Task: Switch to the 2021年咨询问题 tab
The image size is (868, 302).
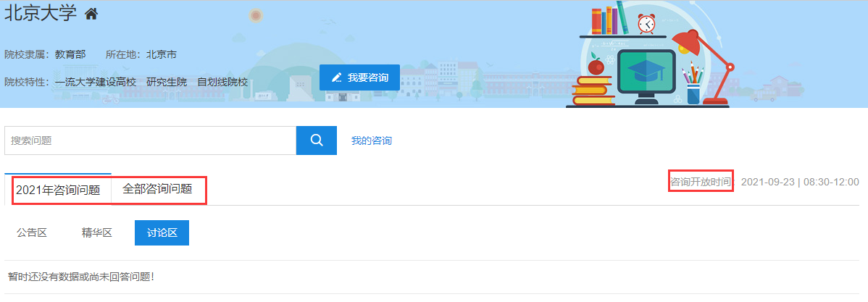Action: click(58, 190)
